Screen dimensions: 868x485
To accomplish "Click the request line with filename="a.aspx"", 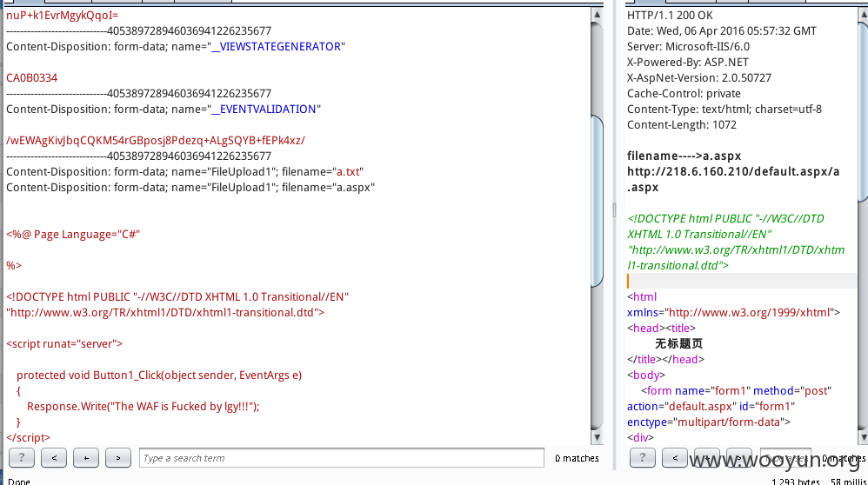I will coord(190,188).
